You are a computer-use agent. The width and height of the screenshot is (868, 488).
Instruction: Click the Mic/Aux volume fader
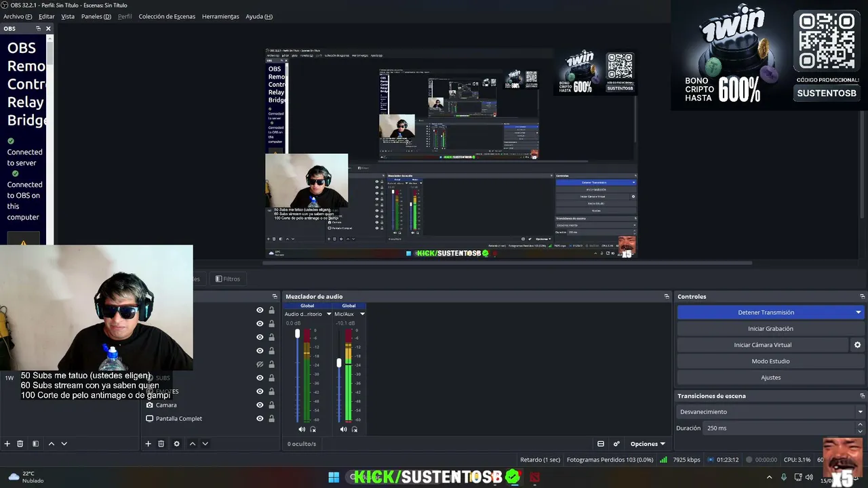(339, 363)
